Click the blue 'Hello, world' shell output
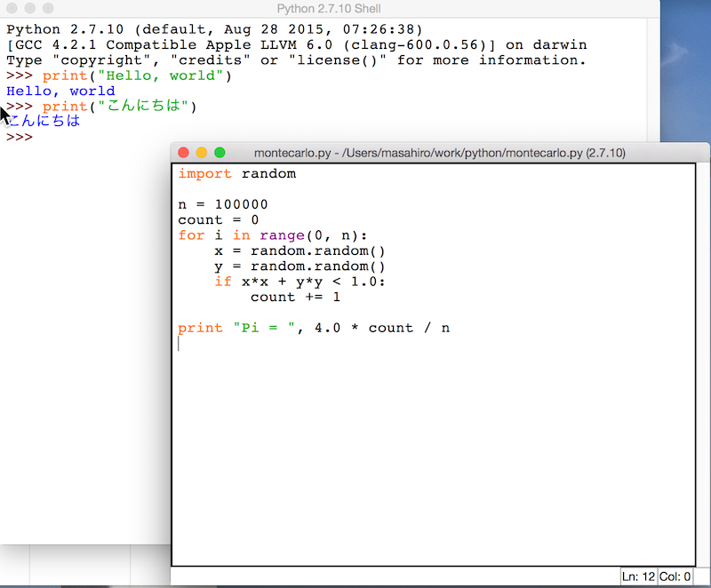The height and width of the screenshot is (588, 711). (x=60, y=91)
